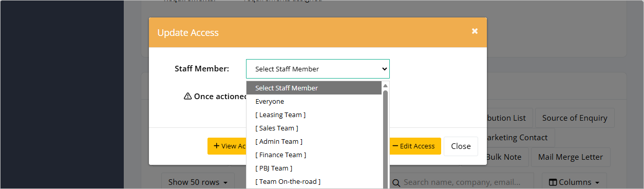644x189 pixels.
Task: Click the Mail Merge Letter button
Action: (x=571, y=157)
